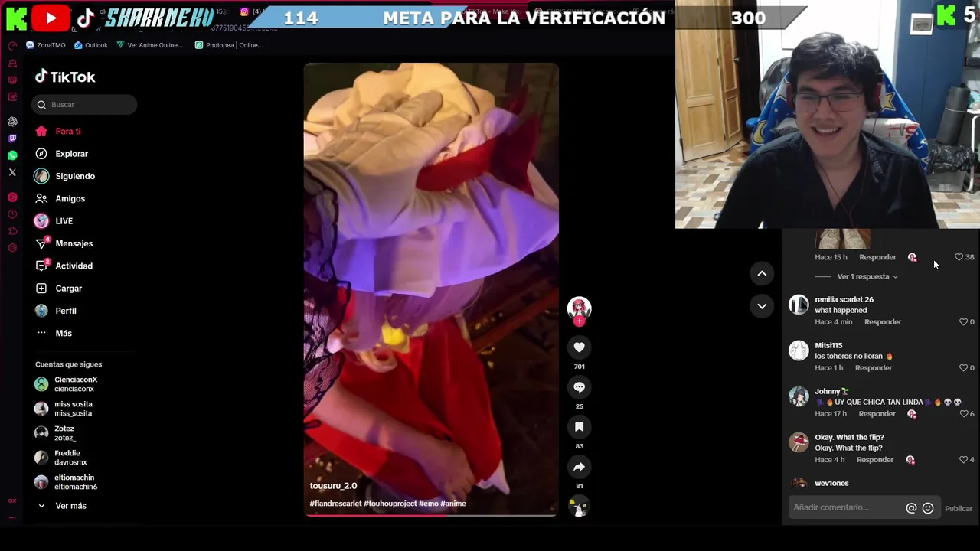Open browser sidebar settings gear icon
Viewport: 980px width, 551px height.
click(x=12, y=248)
